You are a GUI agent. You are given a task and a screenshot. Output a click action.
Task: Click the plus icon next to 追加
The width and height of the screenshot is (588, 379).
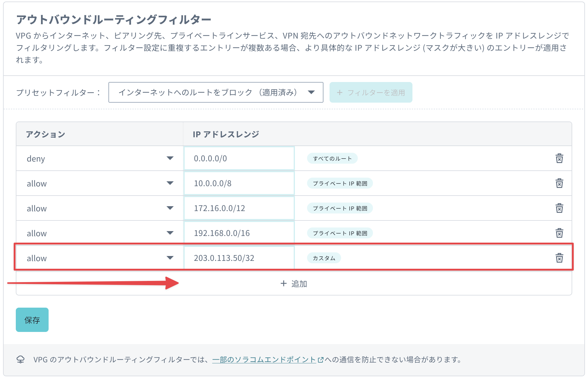[283, 283]
